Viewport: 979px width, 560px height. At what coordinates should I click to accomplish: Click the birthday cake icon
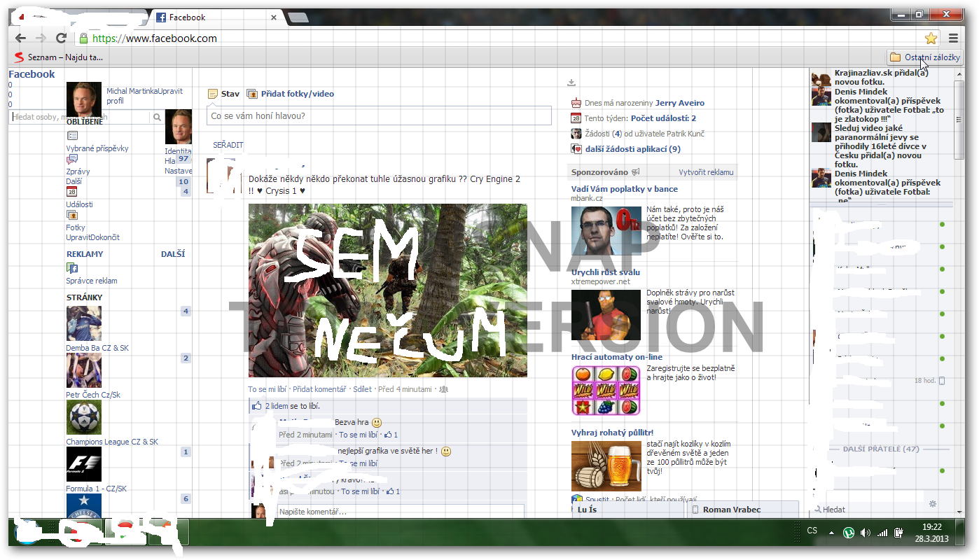pyautogui.click(x=576, y=103)
